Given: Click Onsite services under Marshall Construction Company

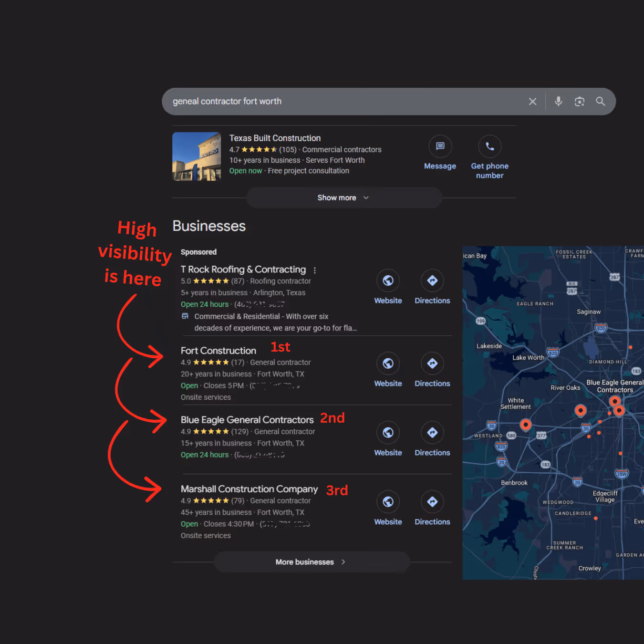Looking at the screenshot, I should 206,536.
